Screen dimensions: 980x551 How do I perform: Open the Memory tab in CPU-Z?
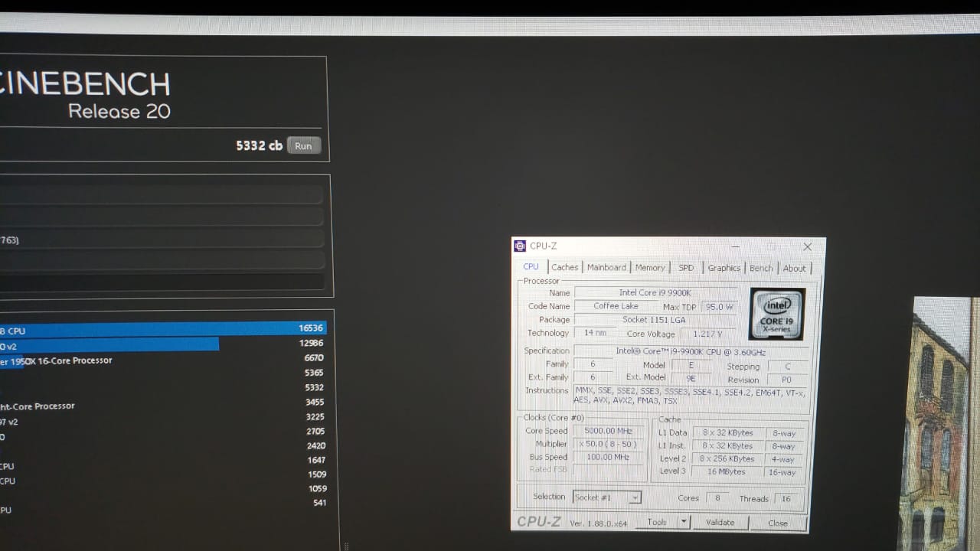pyautogui.click(x=650, y=268)
